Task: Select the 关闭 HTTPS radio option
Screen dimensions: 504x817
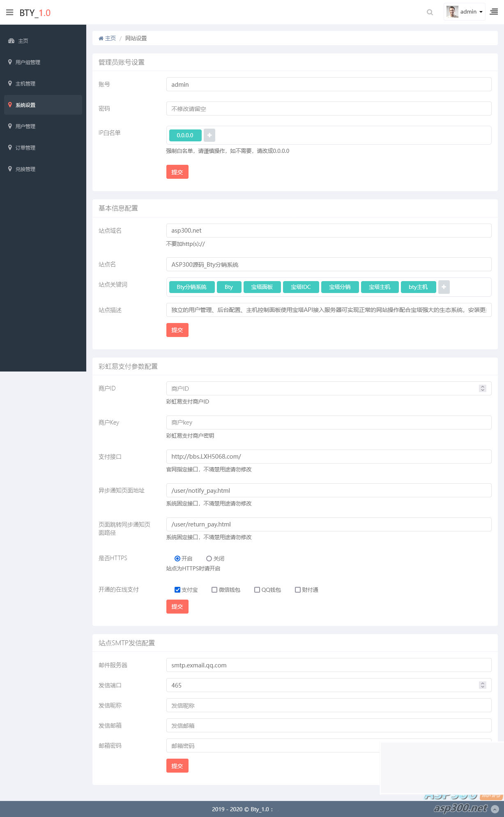Action: click(x=209, y=559)
